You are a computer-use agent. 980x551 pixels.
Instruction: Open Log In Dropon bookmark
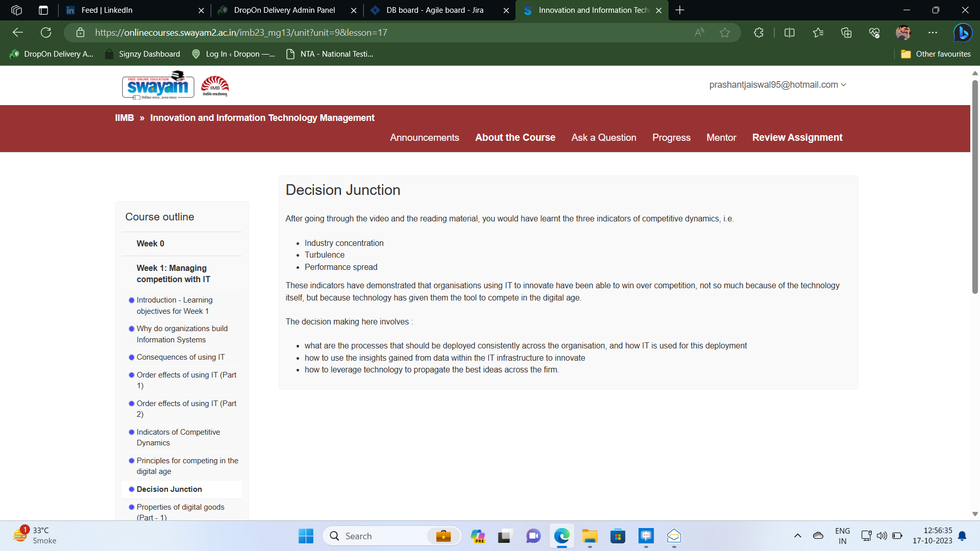pyautogui.click(x=233, y=54)
